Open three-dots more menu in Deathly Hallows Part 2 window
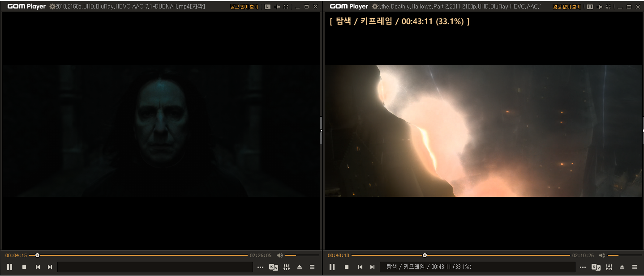644x276 pixels. tap(583, 267)
